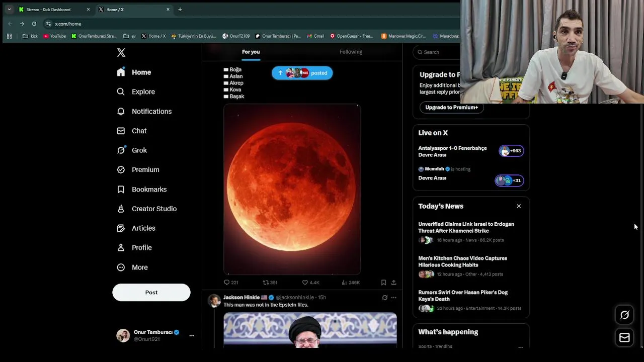Open the Premium page from the sidebar
Image resolution: width=644 pixels, height=362 pixels.
tap(138, 169)
